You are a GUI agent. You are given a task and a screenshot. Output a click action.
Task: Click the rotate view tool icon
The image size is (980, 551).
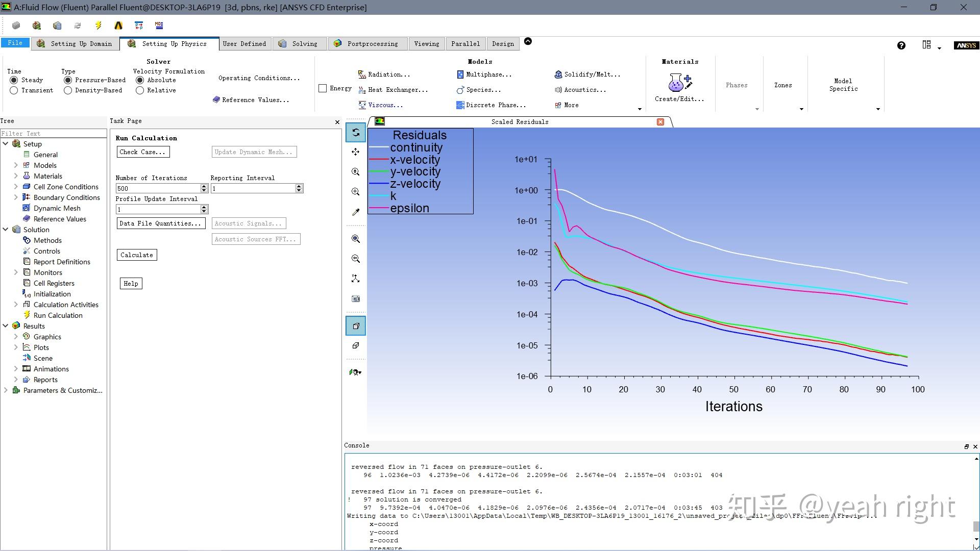click(x=356, y=132)
